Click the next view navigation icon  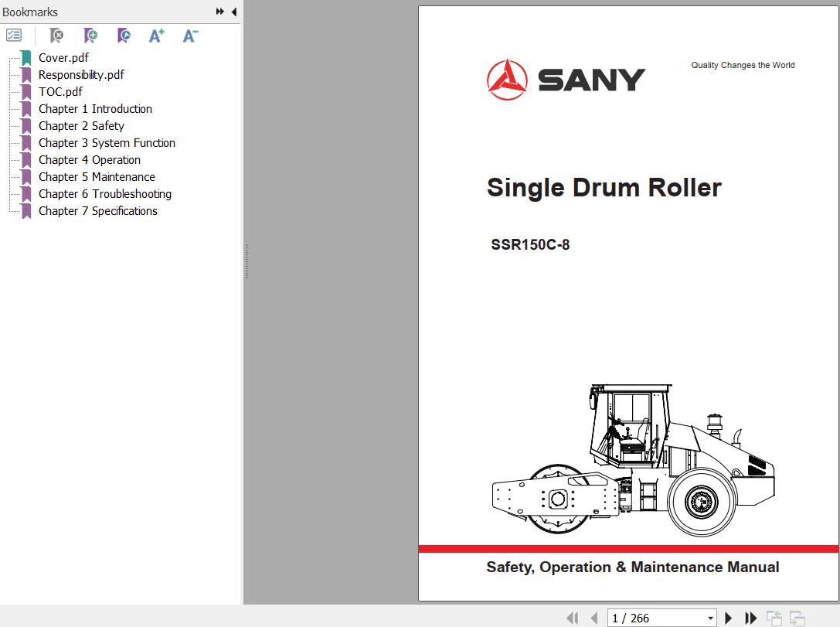pyautogui.click(x=797, y=618)
